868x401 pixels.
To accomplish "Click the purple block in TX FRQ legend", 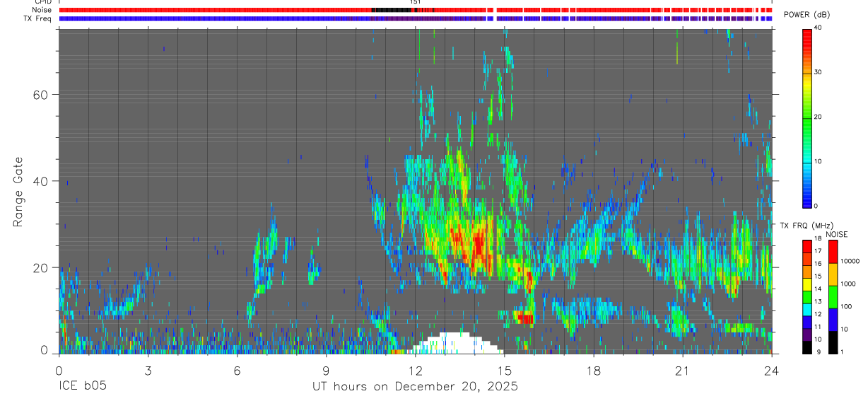I will point(807,335).
